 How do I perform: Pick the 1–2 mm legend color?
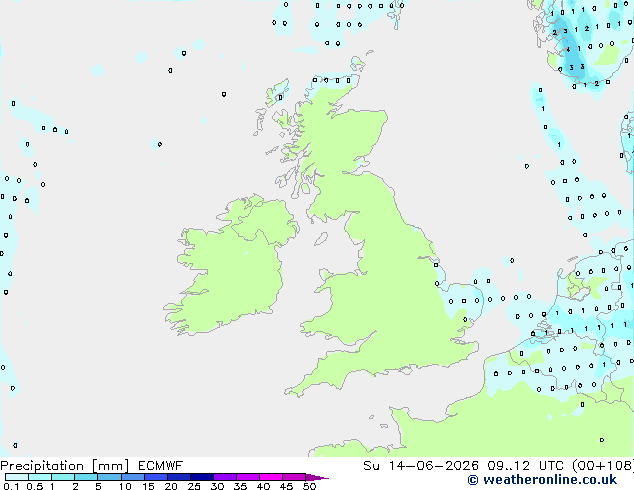coord(63,477)
